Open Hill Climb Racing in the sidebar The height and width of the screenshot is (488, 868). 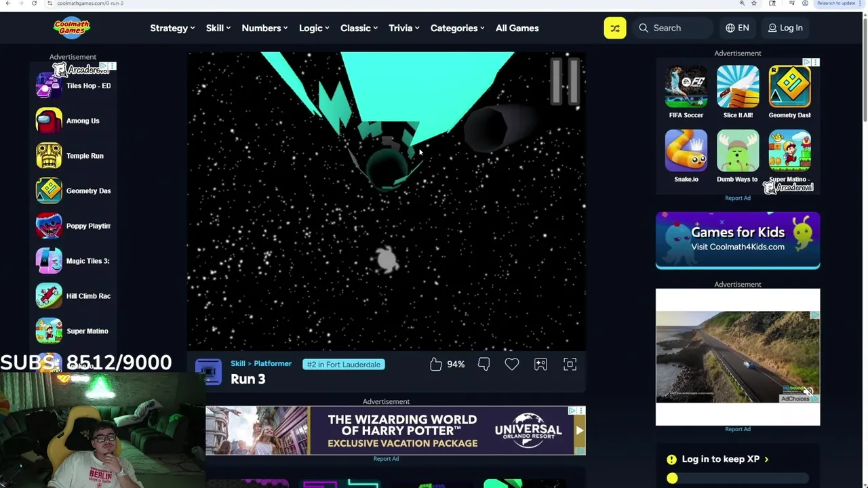pyautogui.click(x=73, y=296)
